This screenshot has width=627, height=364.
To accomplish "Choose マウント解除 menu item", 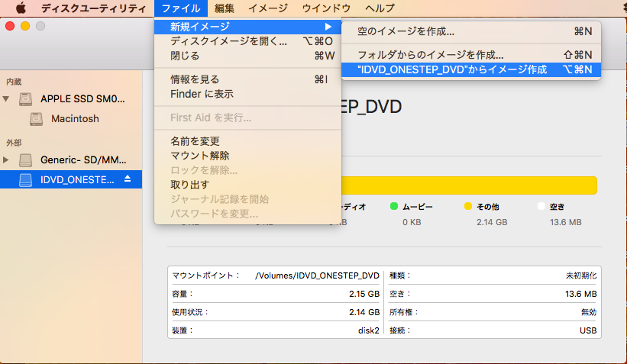I will click(247, 156).
